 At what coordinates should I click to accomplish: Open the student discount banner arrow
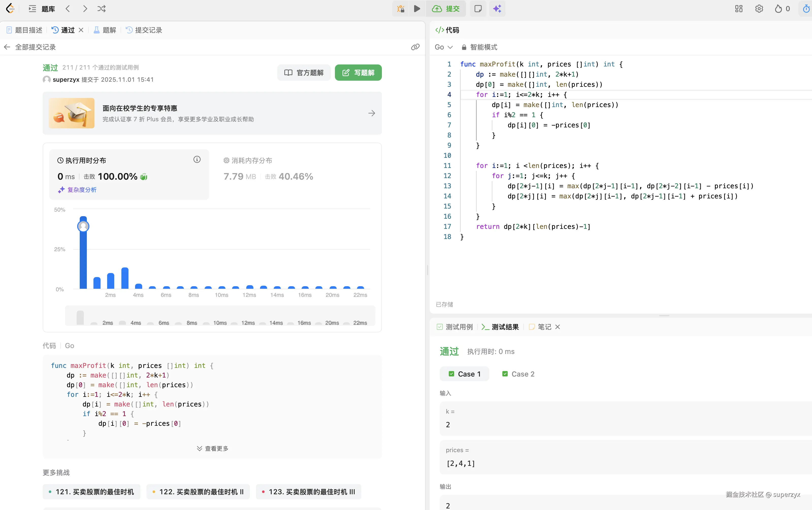[372, 113]
